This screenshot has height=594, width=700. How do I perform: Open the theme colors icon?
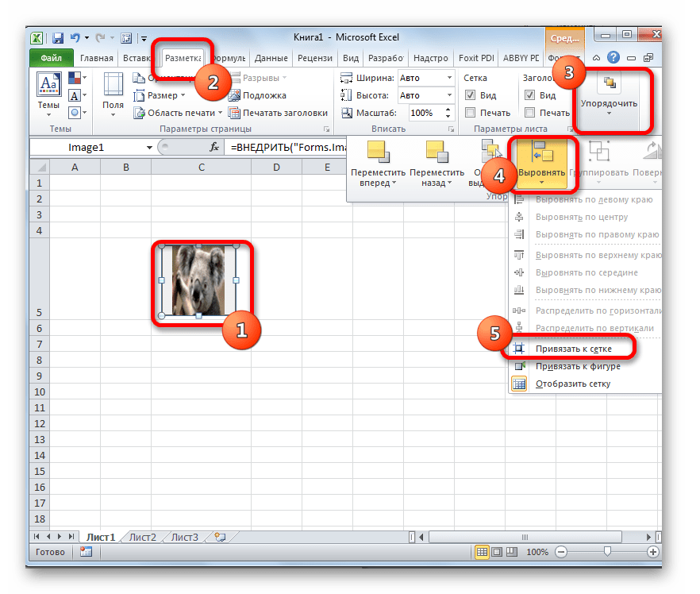[x=75, y=78]
